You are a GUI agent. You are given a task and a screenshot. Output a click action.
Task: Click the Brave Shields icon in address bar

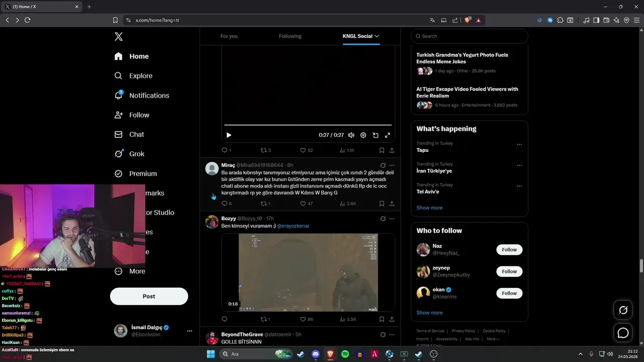click(468, 20)
